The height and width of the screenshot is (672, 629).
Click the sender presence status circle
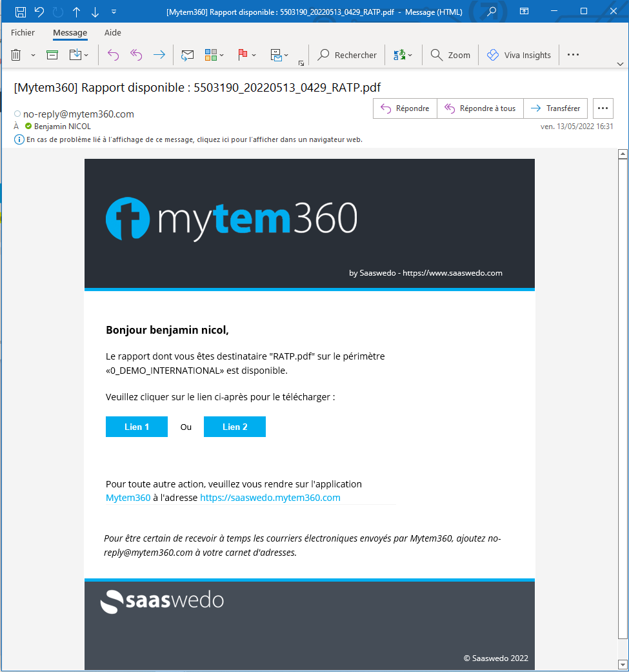[x=17, y=114]
